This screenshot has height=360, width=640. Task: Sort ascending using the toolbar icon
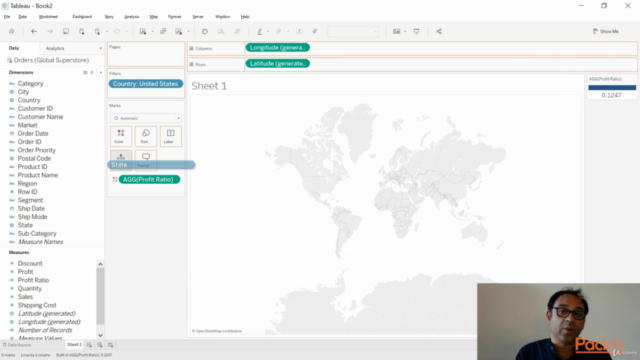click(x=221, y=31)
